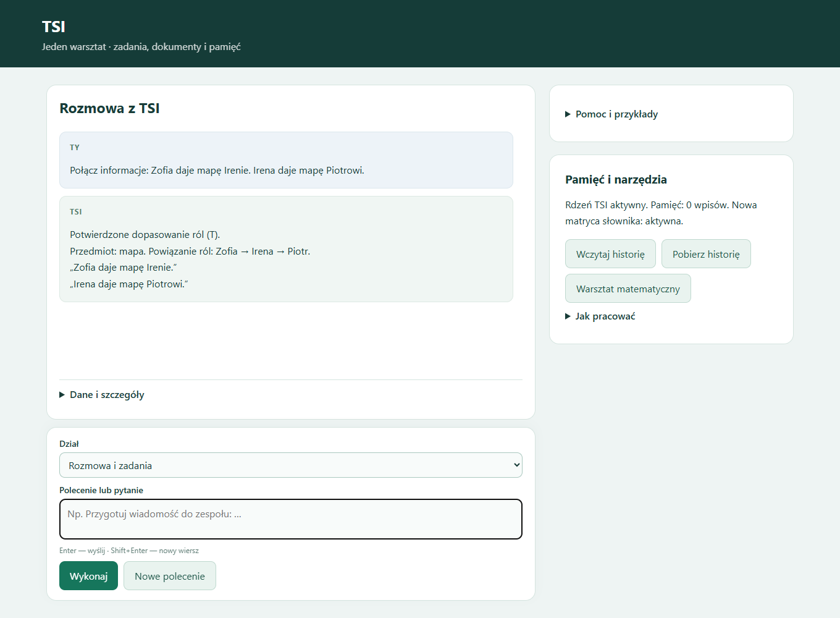
Task: Expand the Jak pracować section
Action: coord(600,316)
